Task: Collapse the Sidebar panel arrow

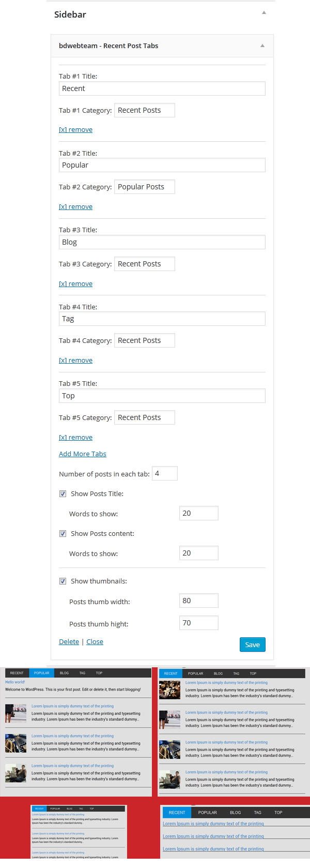Action: pos(263,13)
